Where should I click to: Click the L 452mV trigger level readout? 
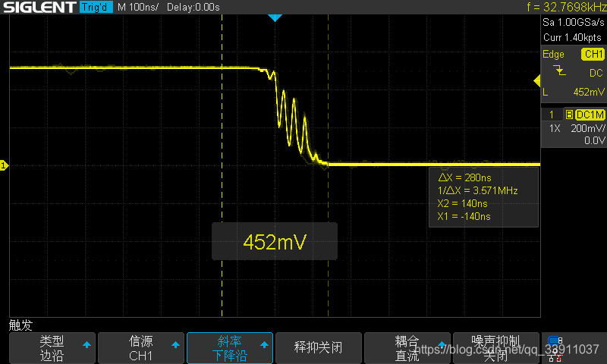(x=574, y=92)
